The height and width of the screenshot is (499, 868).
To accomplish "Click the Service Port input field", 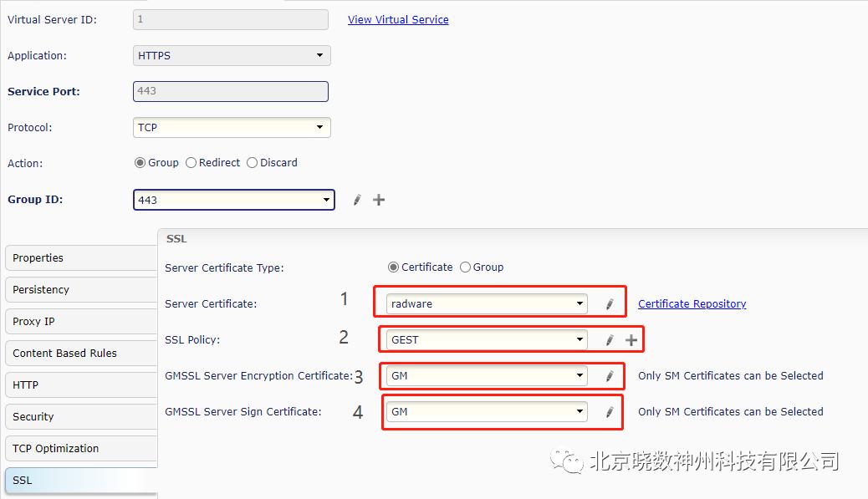I will tap(229, 91).
